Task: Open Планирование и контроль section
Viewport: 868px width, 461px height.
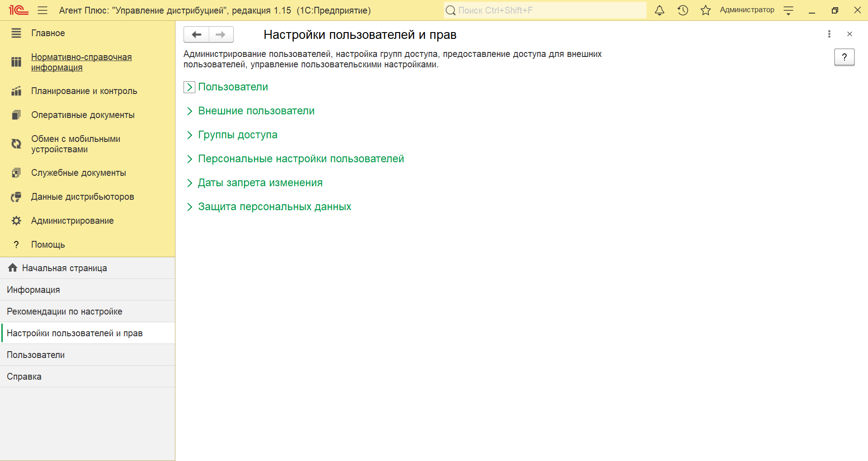Action: [x=84, y=91]
